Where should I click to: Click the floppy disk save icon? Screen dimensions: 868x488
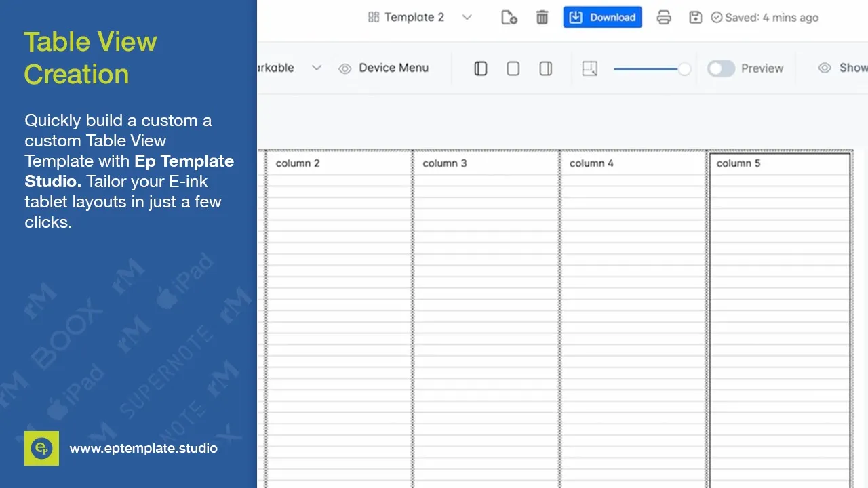coord(695,18)
